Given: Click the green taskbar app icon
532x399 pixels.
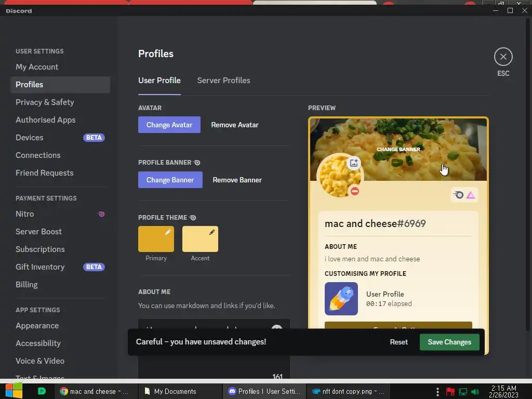Looking at the screenshot, I should (42, 391).
